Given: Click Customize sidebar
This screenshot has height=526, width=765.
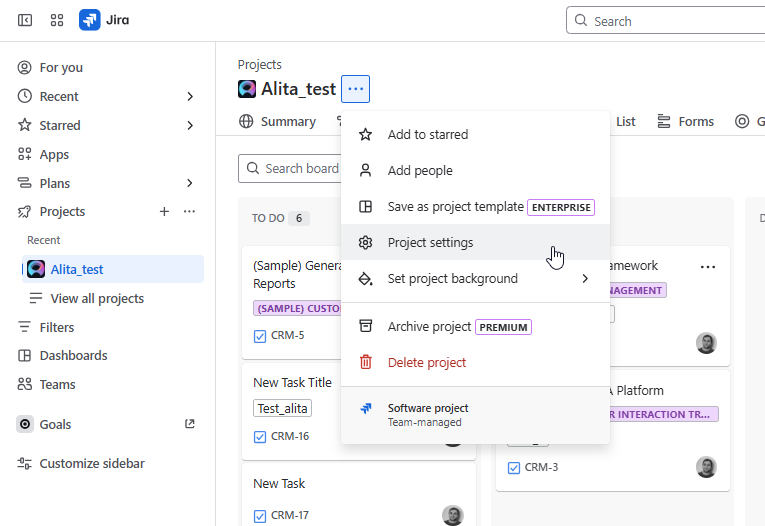Looking at the screenshot, I should [x=91, y=464].
